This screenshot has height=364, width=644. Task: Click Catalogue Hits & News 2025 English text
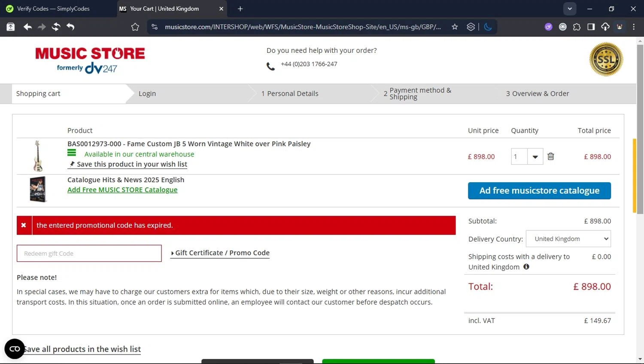126,180
